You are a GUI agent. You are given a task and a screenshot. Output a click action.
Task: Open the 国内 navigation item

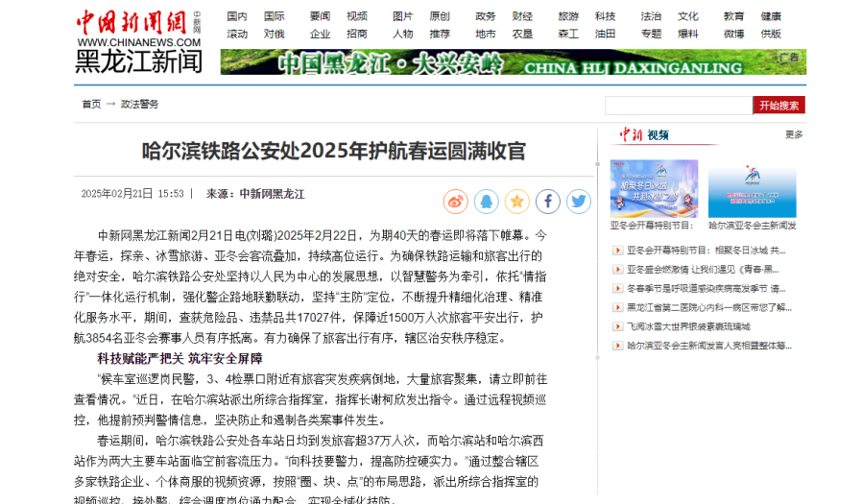pos(236,16)
